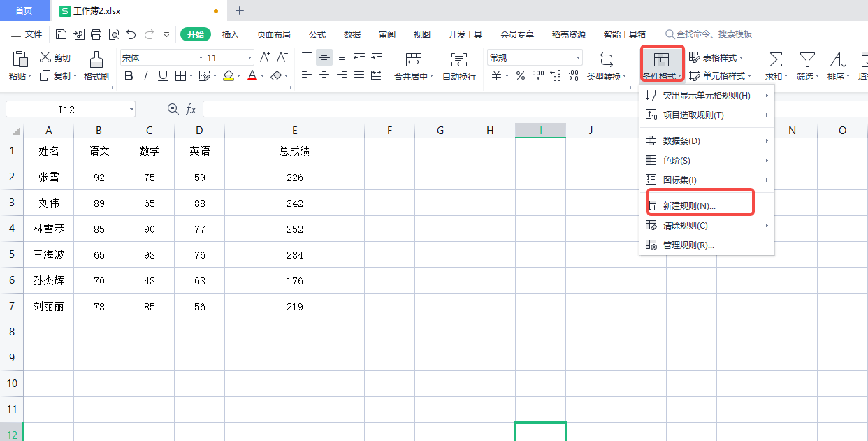The height and width of the screenshot is (441, 868).
Task: Click the Merge and Center (合并居中) icon
Action: click(x=413, y=59)
